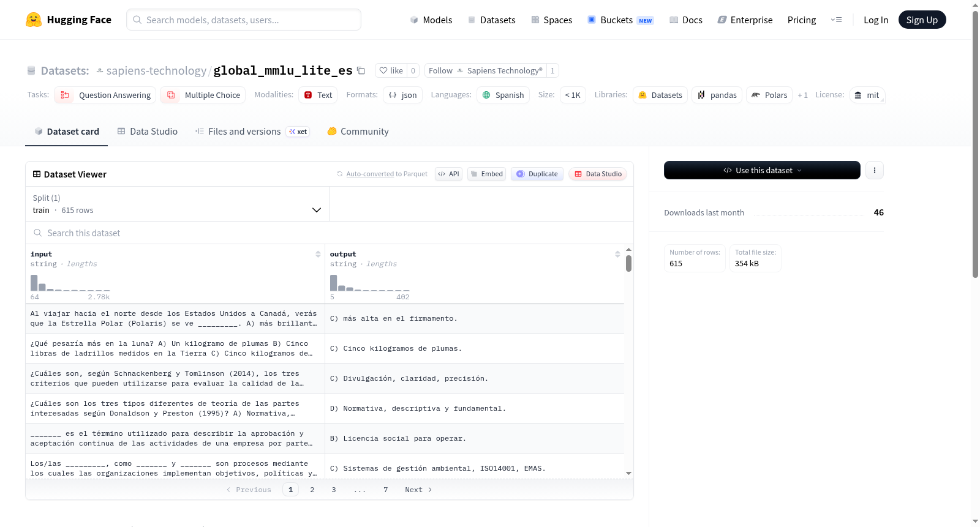Expand the Use this dataset dropdown
Viewport: 980px width, 527px height.
tap(762, 170)
